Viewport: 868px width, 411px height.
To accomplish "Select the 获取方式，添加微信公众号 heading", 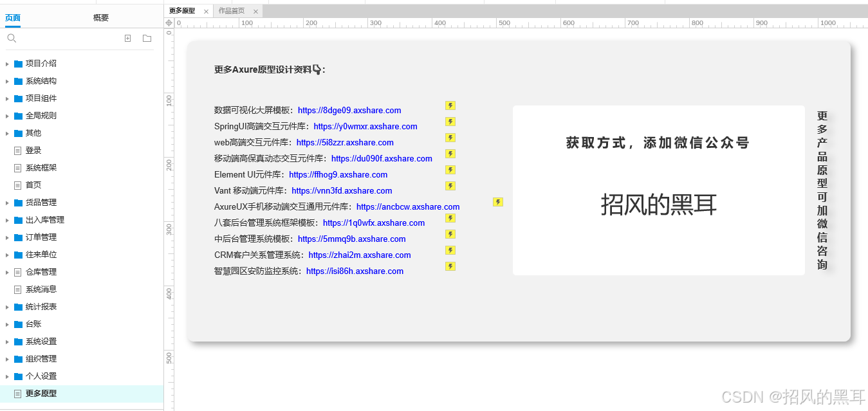I will [x=658, y=143].
